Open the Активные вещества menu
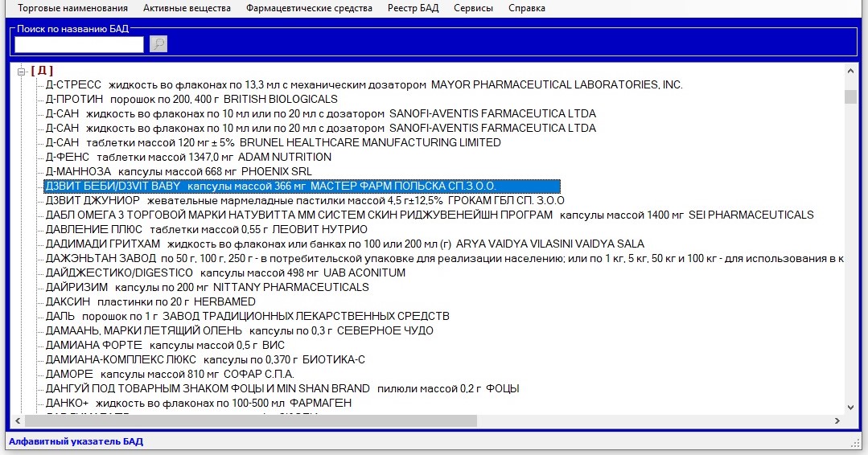The width and height of the screenshot is (868, 455). (188, 8)
